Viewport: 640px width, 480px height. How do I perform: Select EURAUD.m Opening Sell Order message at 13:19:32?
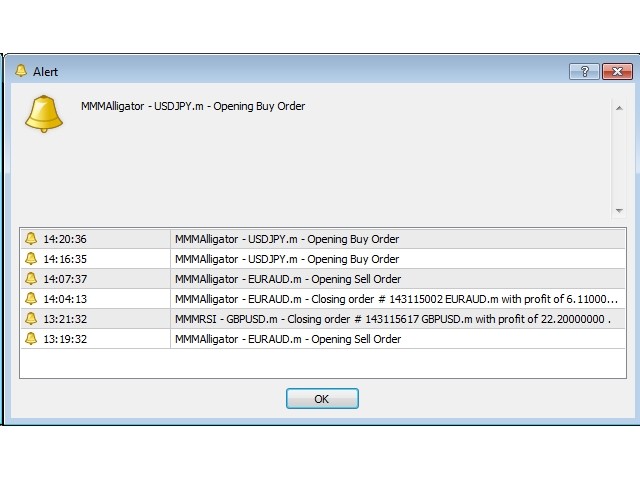tap(288, 339)
